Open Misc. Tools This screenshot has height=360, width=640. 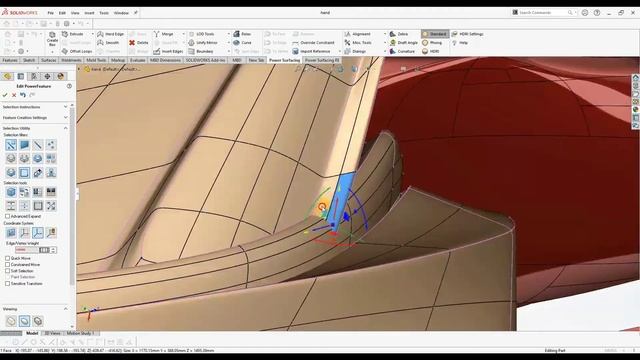tap(358, 42)
